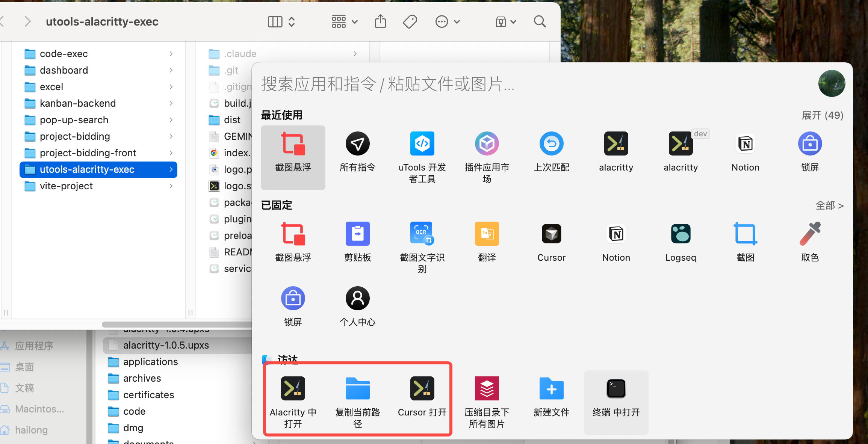Run 压缩目录下所有图片 command
The image size is (868, 444).
(487, 388)
